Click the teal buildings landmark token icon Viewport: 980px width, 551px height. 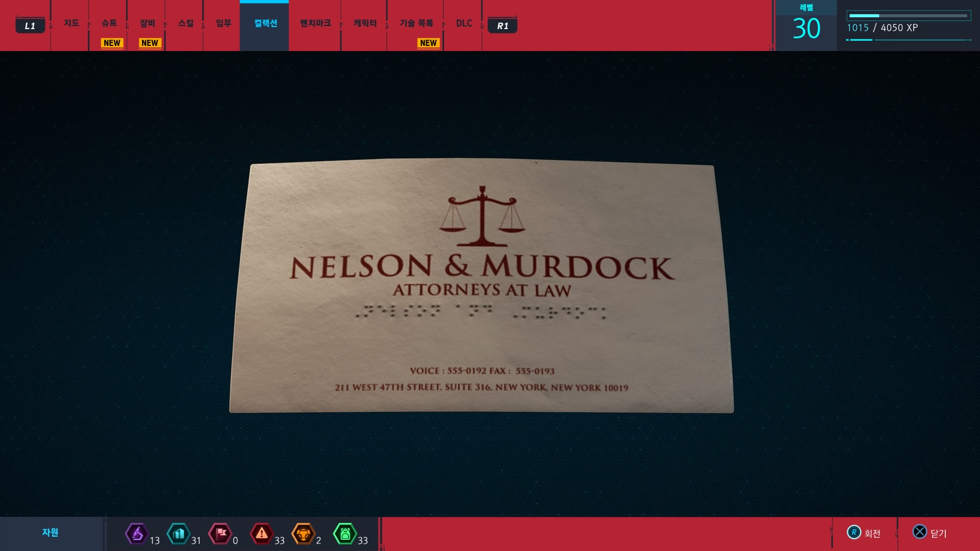click(x=179, y=534)
